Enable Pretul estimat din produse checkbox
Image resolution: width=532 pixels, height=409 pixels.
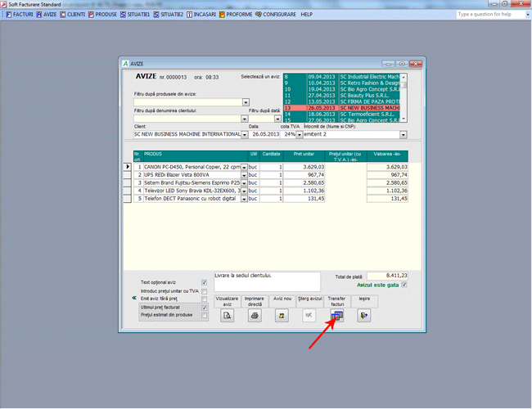(x=205, y=315)
